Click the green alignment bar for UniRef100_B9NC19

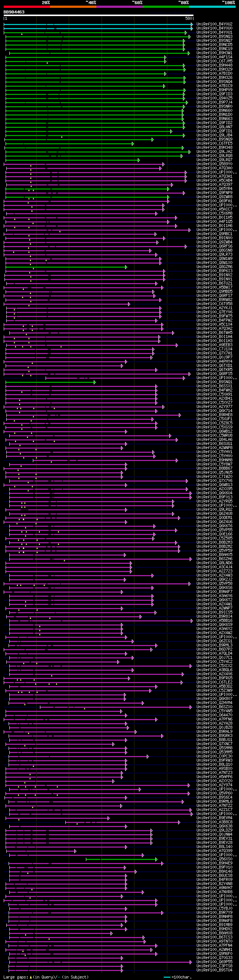pyautogui.click(x=95, y=49)
